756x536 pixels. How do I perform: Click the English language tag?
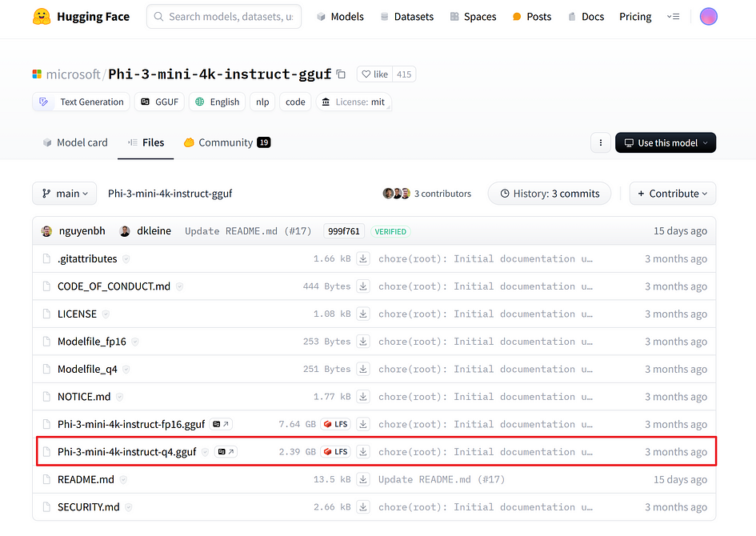point(218,102)
